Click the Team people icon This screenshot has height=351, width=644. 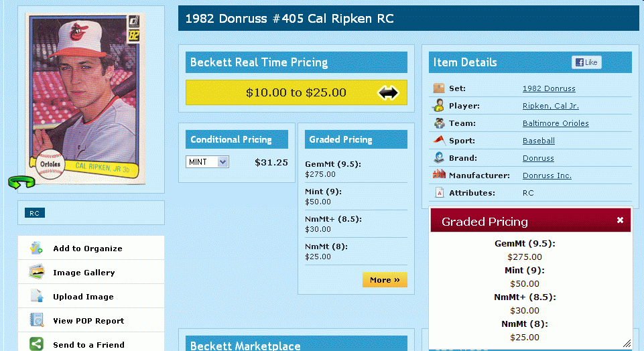point(439,123)
